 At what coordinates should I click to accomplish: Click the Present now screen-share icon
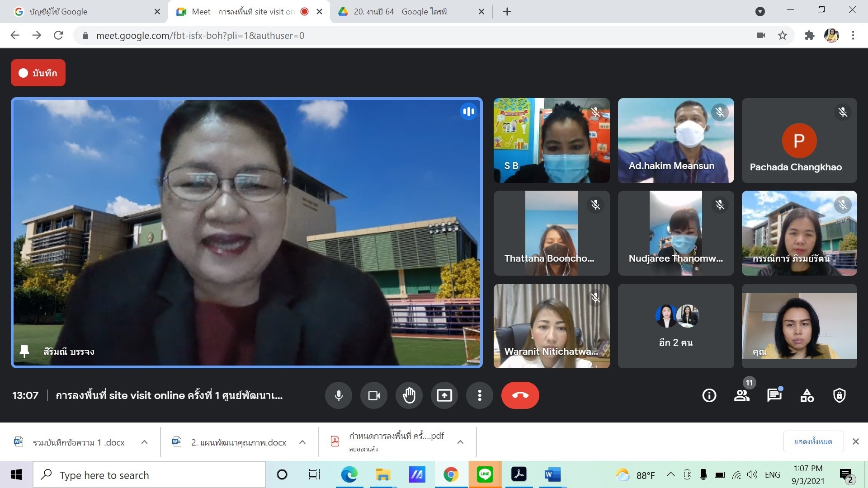pos(444,395)
